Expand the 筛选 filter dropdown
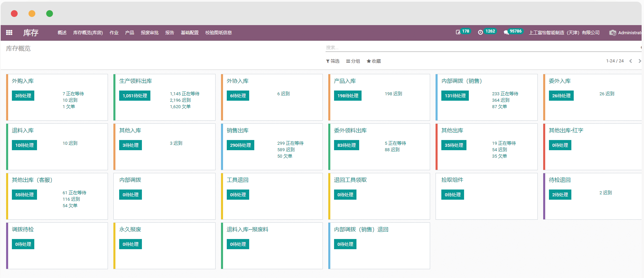This screenshot has height=278, width=644. (333, 61)
